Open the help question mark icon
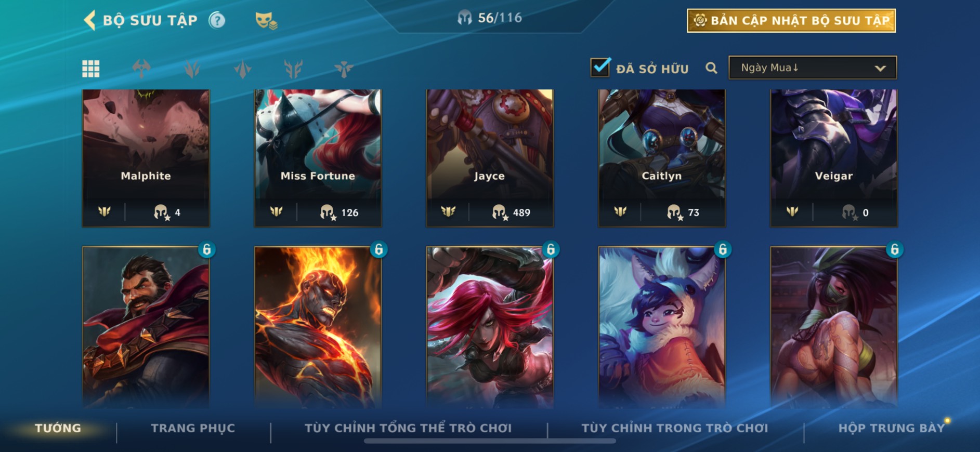Image resolution: width=980 pixels, height=452 pixels. coord(217,20)
